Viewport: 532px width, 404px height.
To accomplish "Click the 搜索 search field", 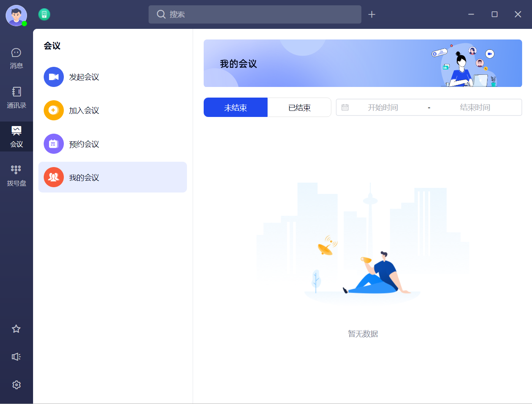I will tap(255, 14).
